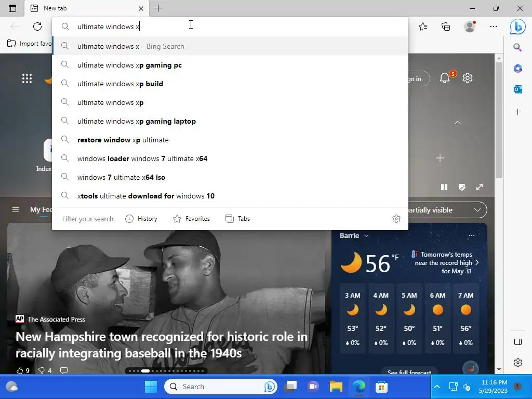Open a new tab with plus button
532x399 pixels.
click(158, 8)
